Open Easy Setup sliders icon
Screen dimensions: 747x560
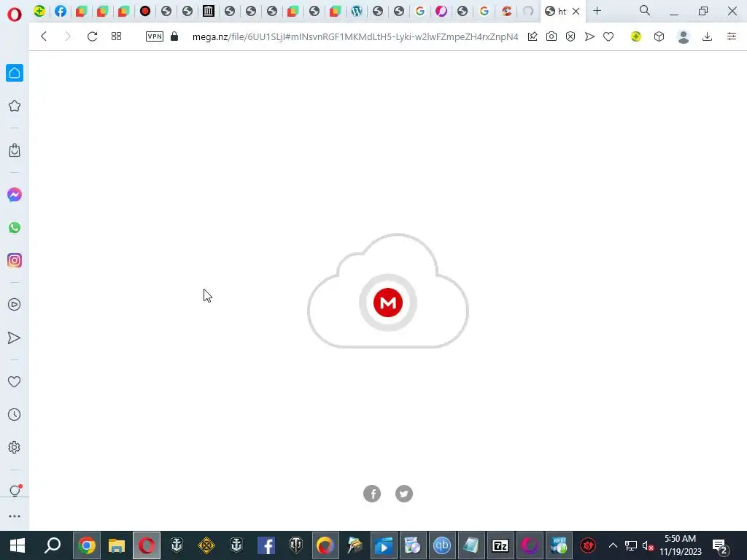click(732, 36)
